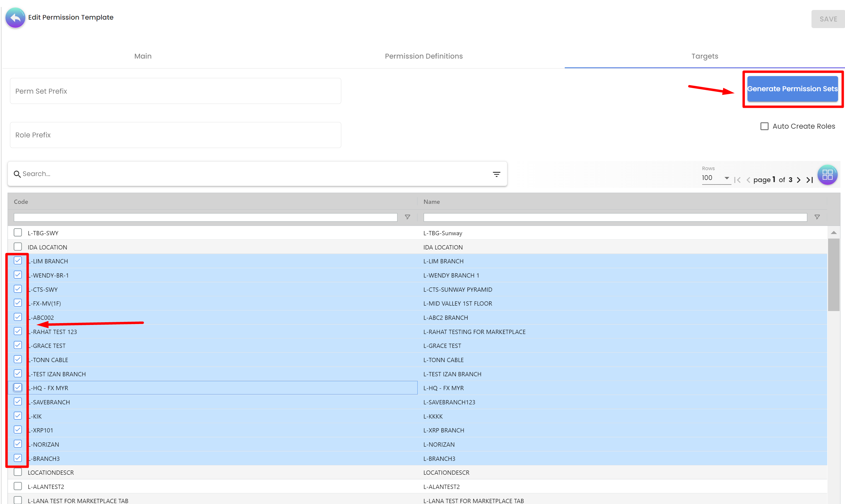Click the search magnifier icon
Viewport: 845px width, 504px height.
click(x=17, y=174)
